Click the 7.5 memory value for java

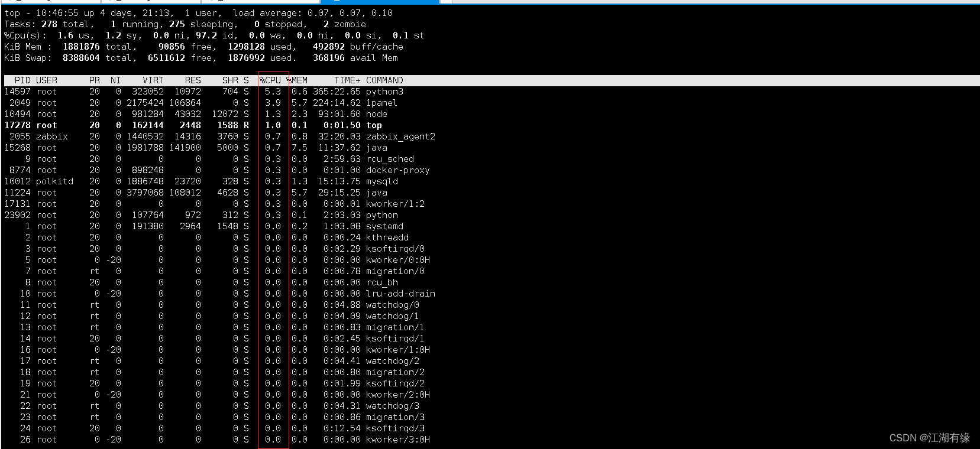tap(299, 148)
